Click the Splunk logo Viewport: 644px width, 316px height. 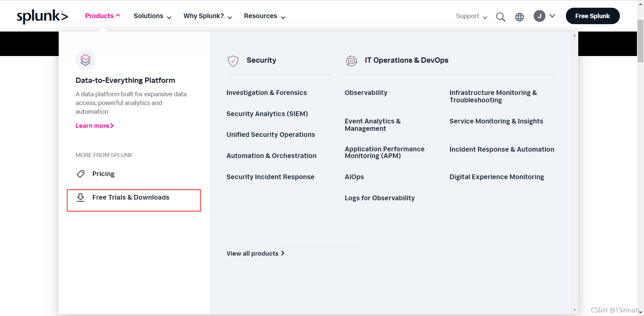(42, 16)
